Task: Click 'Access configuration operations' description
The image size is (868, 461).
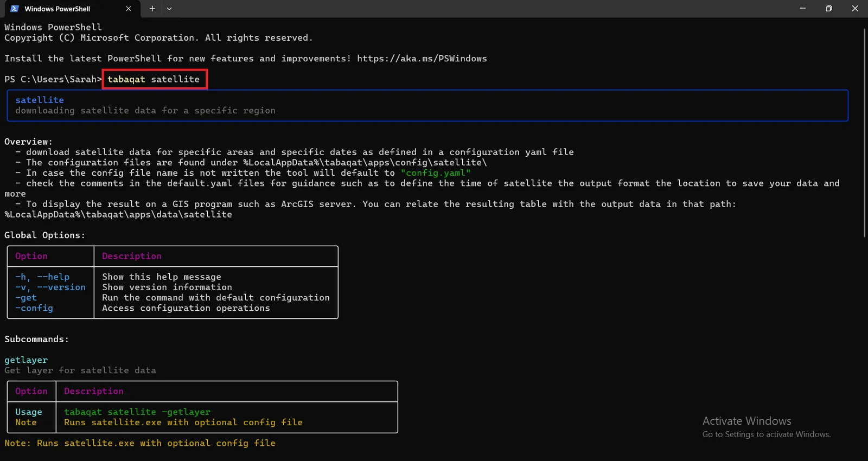Action: (x=186, y=308)
